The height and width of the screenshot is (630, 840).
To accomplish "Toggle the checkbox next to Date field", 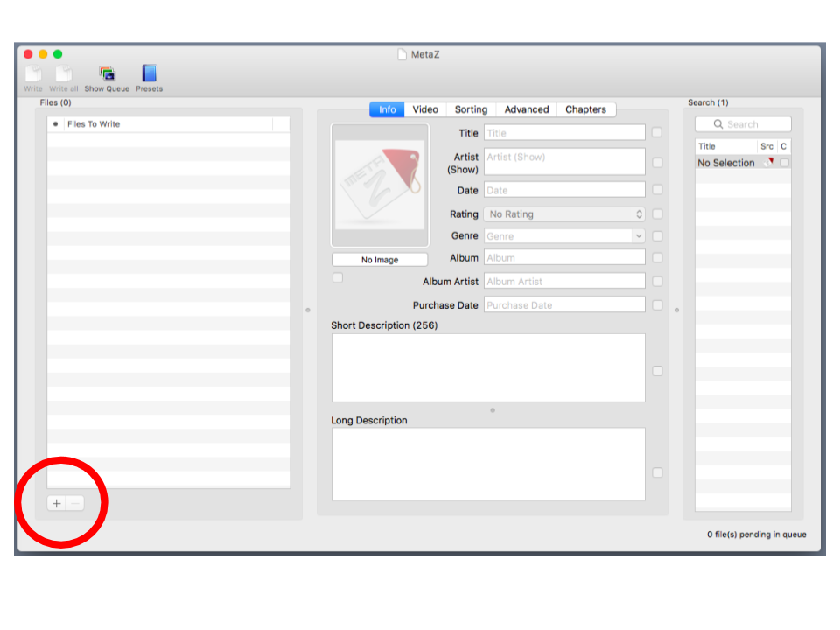I will pyautogui.click(x=657, y=190).
